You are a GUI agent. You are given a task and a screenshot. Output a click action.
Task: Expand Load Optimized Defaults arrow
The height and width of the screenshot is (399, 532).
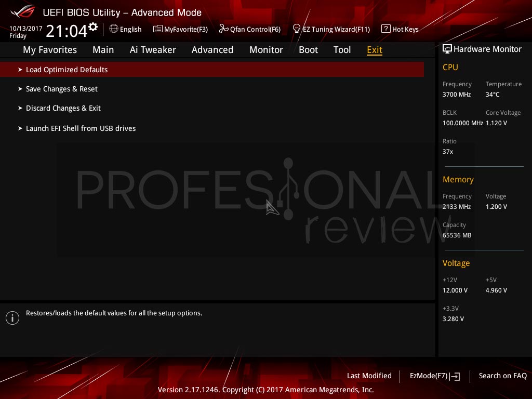point(20,70)
